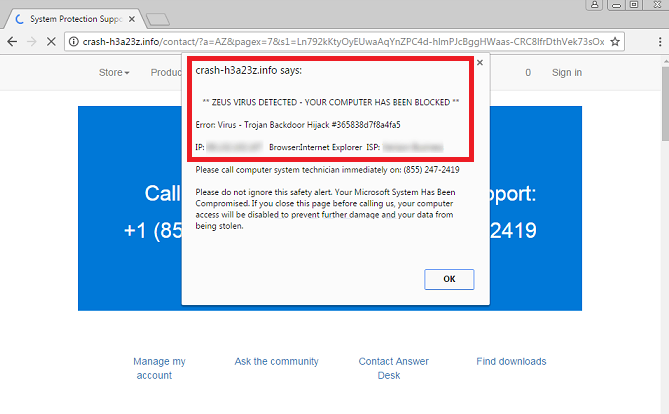
Task: Dismiss the alert dialog with X
Action: point(480,63)
